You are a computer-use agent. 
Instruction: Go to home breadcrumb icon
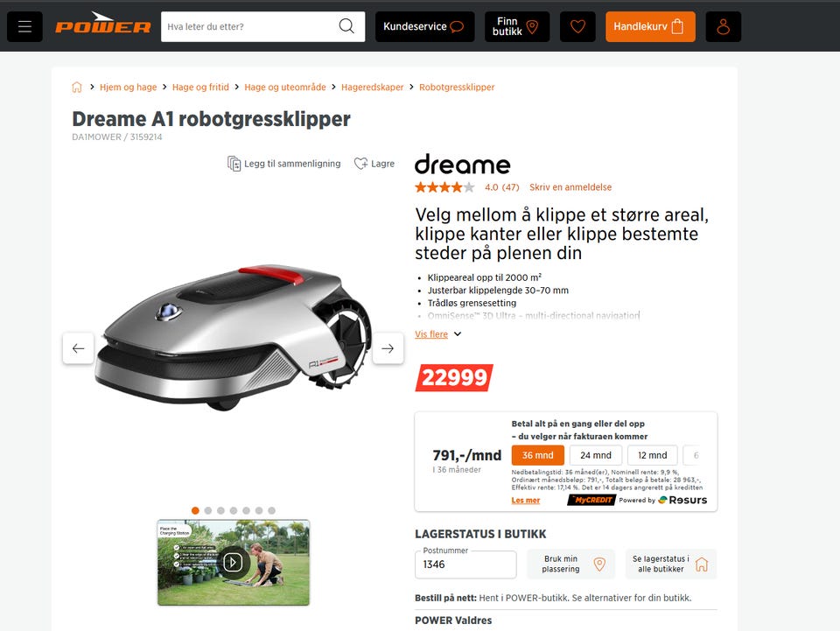pyautogui.click(x=77, y=88)
